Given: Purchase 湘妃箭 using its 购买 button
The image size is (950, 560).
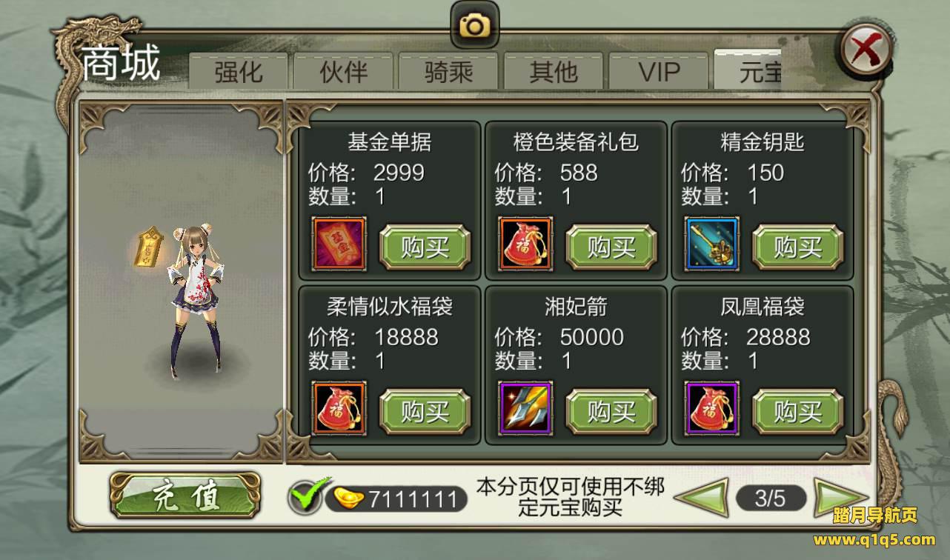Looking at the screenshot, I should point(611,411).
